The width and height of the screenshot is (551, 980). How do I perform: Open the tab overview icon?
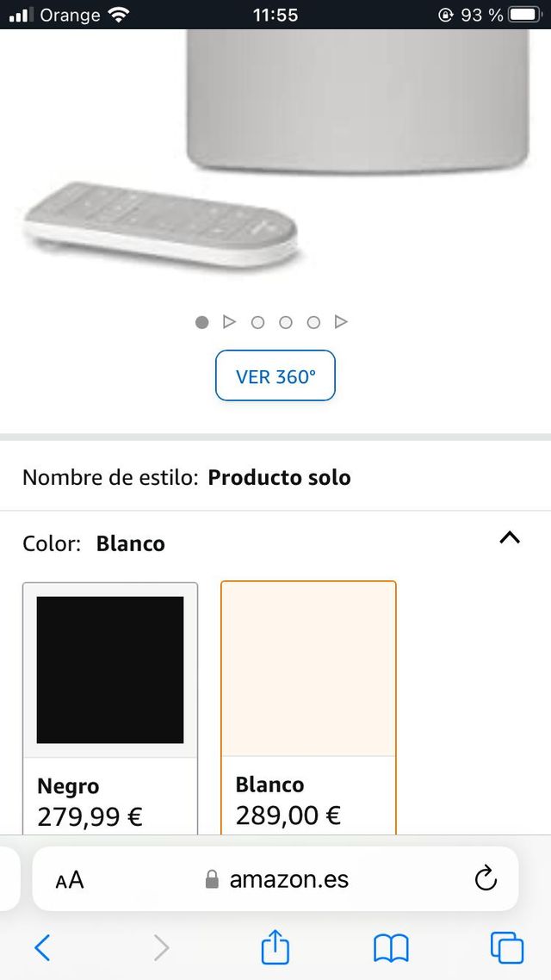506,947
